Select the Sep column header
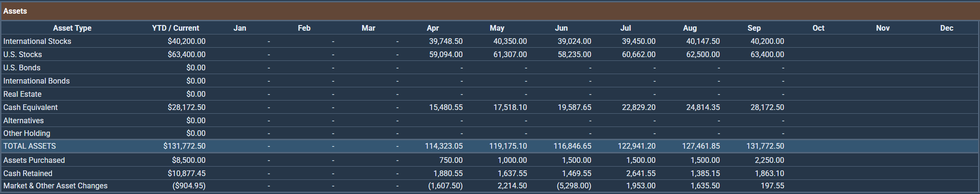Screen dimensions: 980x194 click(x=754, y=28)
